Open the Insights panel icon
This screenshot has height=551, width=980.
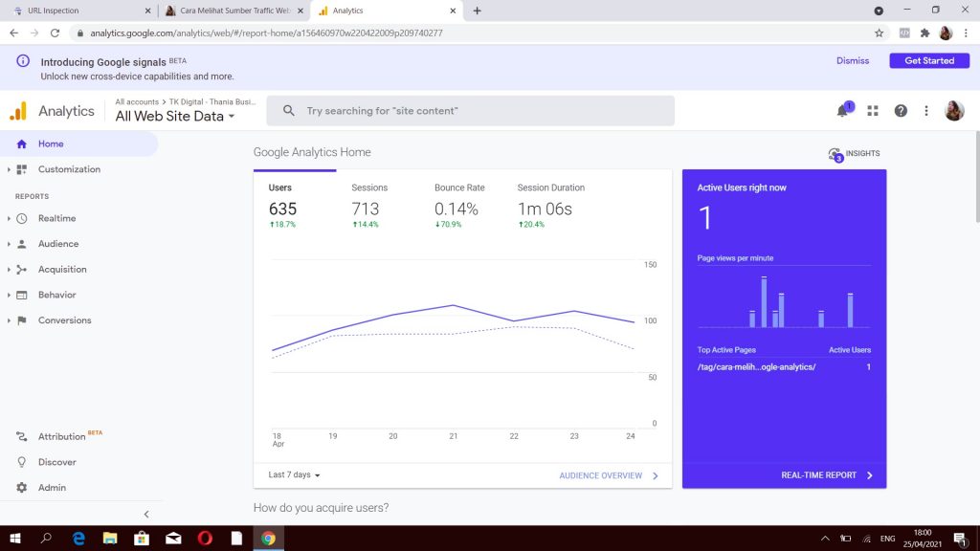point(835,154)
